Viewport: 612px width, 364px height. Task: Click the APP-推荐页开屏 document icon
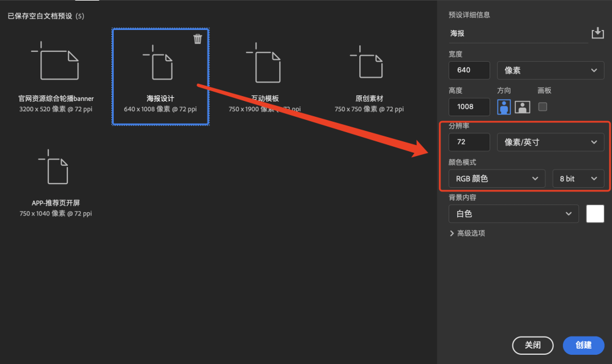(56, 166)
